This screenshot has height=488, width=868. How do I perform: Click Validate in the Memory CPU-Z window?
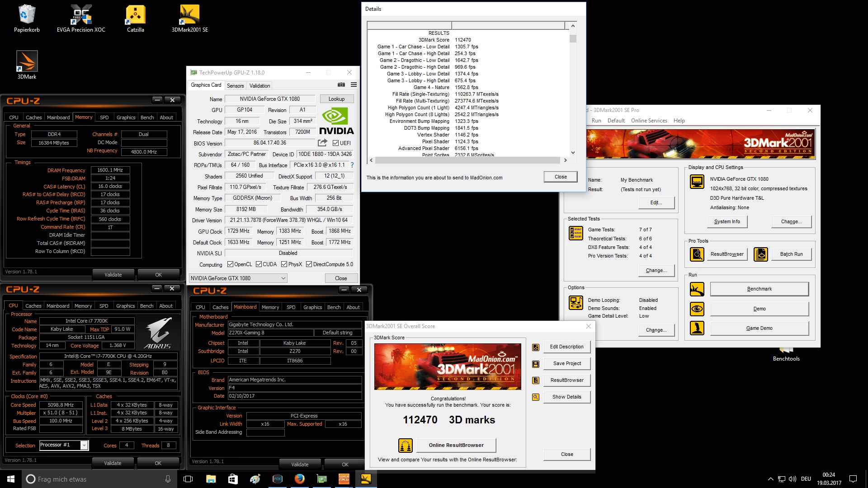pyautogui.click(x=113, y=275)
